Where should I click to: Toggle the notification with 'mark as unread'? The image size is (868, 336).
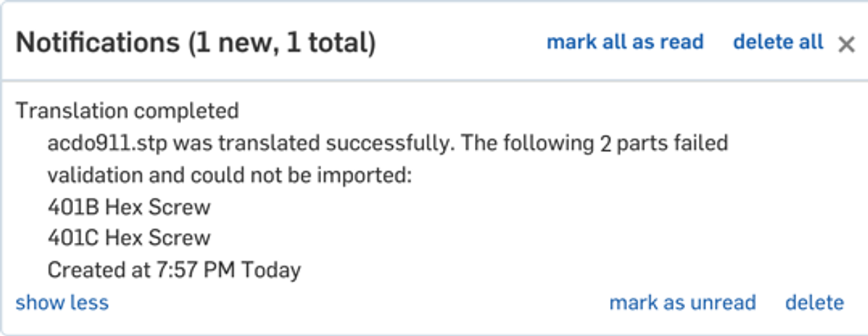(682, 302)
